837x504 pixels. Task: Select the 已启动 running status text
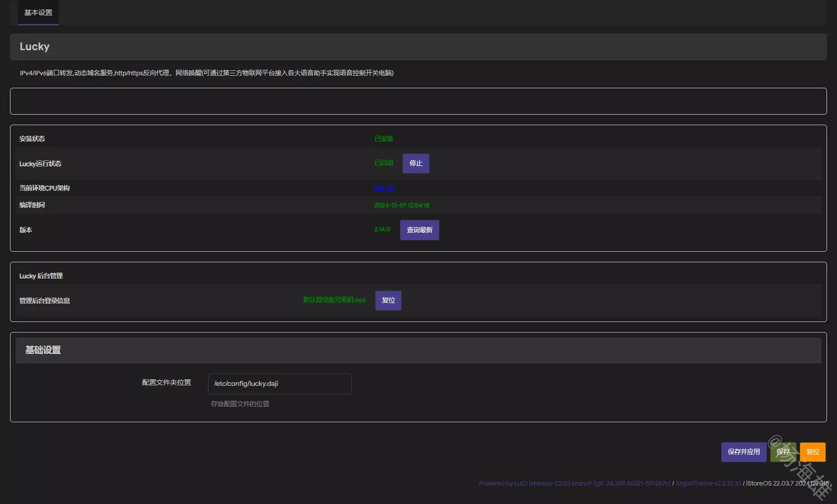(384, 163)
